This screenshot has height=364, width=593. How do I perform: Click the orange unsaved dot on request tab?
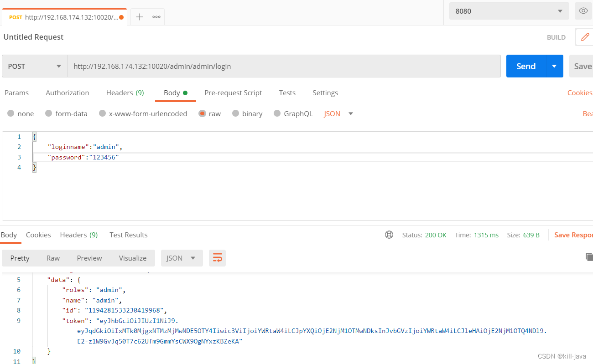(x=121, y=17)
